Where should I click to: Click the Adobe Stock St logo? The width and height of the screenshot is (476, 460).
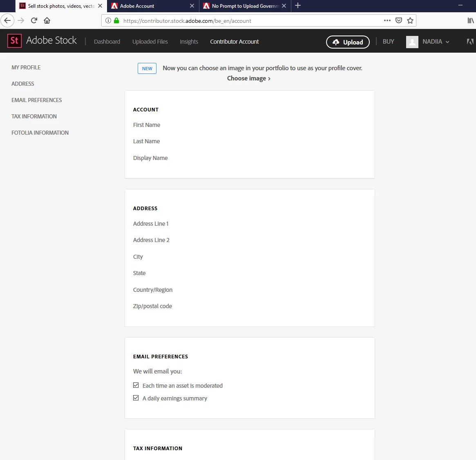tap(14, 41)
